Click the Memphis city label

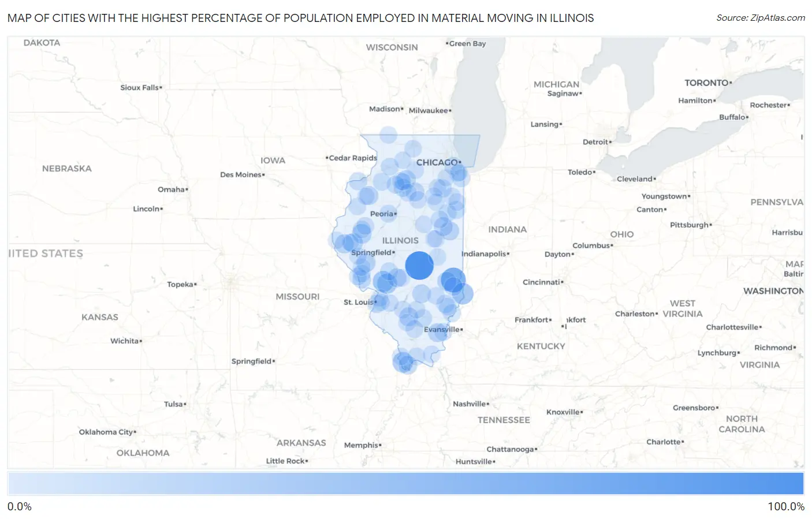click(362, 445)
